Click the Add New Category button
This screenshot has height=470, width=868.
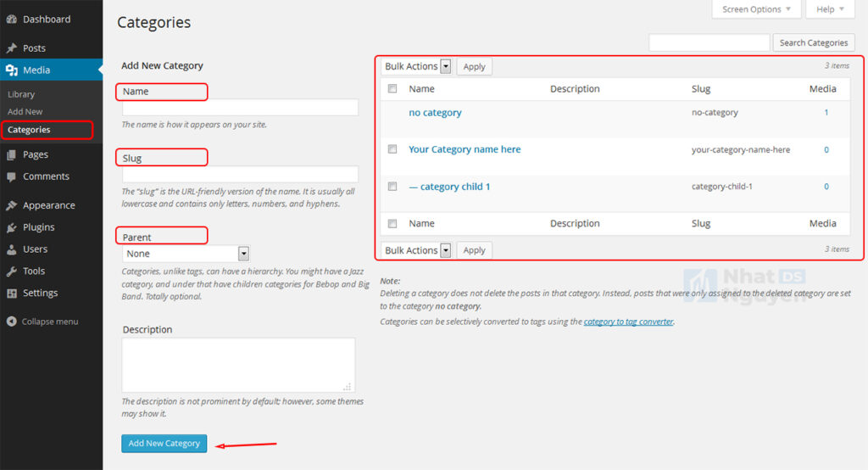pos(164,444)
